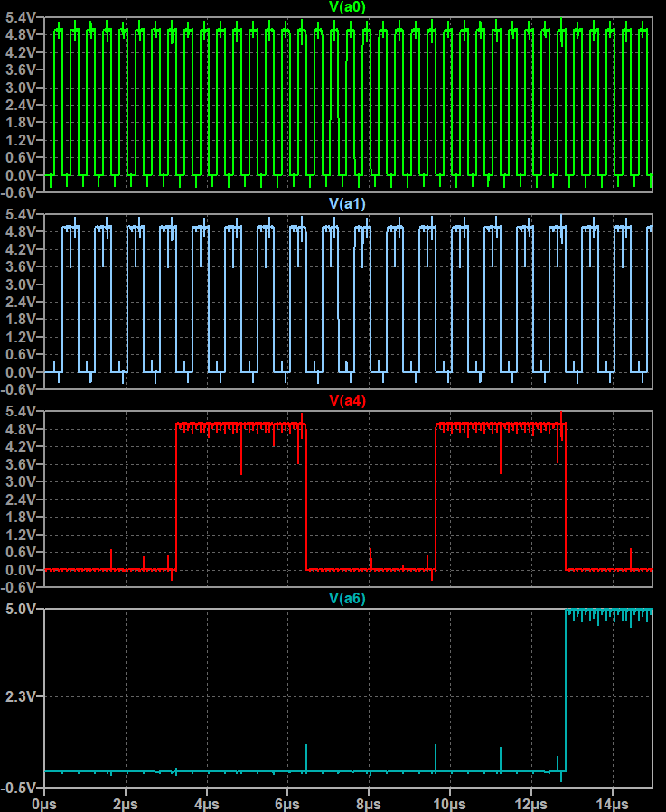Click the 12µs time axis label

530,804
